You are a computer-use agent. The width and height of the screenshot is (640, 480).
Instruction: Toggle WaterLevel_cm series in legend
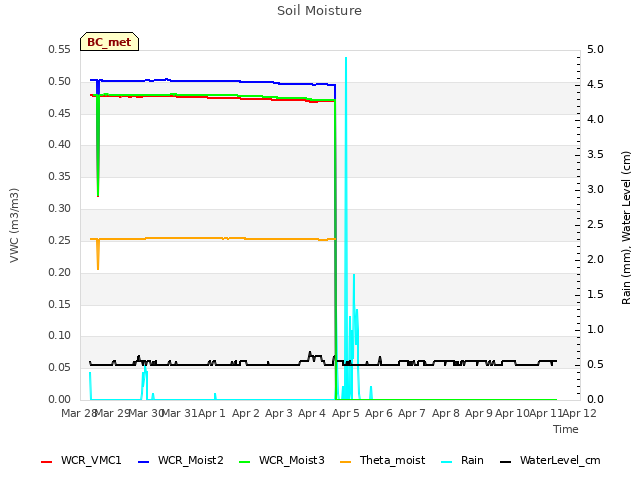(550, 460)
